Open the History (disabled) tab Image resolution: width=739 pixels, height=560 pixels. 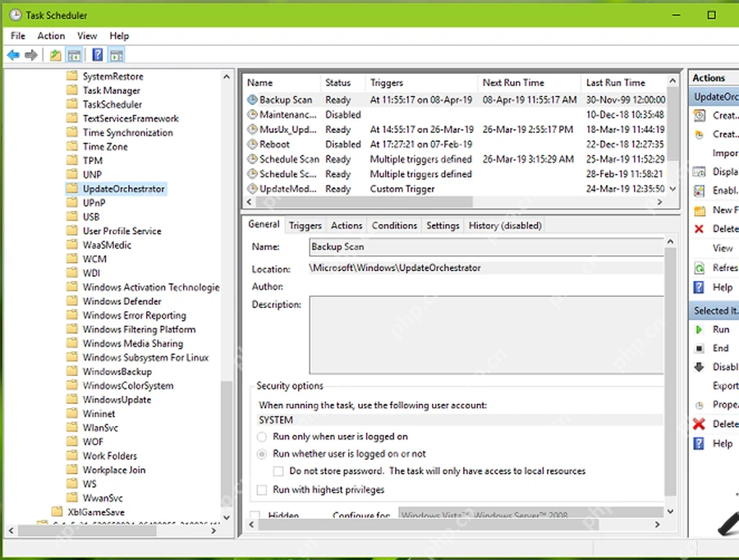point(505,226)
